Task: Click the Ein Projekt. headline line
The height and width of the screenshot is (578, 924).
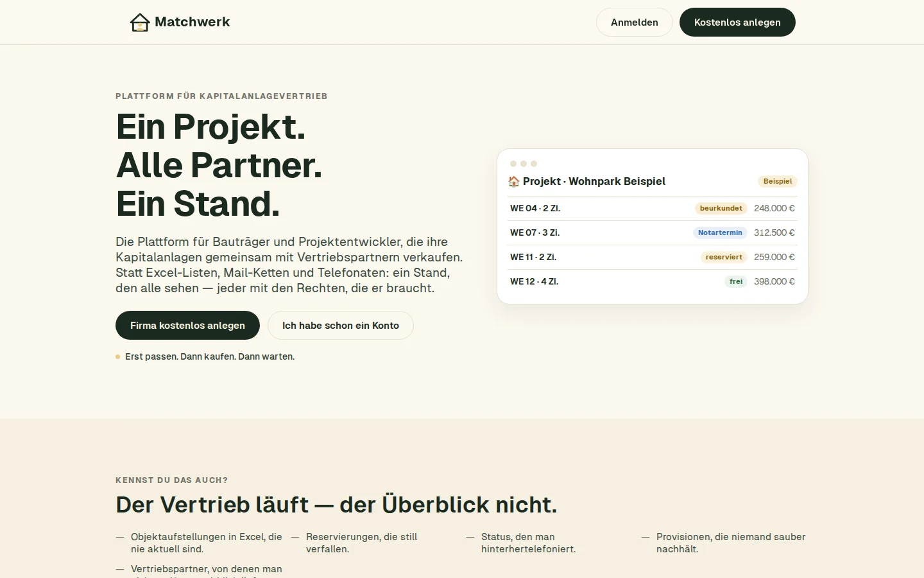Action: pos(210,127)
